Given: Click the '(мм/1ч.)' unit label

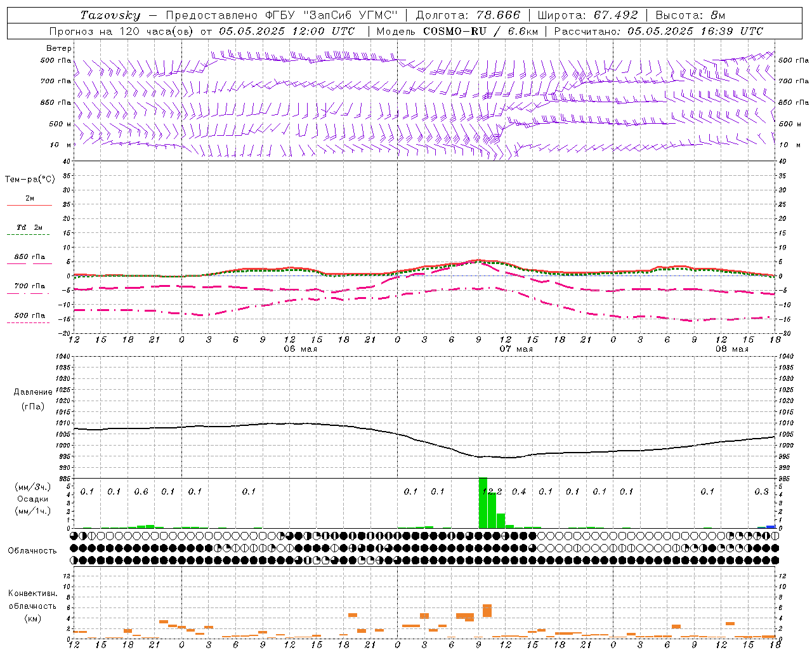Looking at the screenshot, I should click(x=32, y=510).
